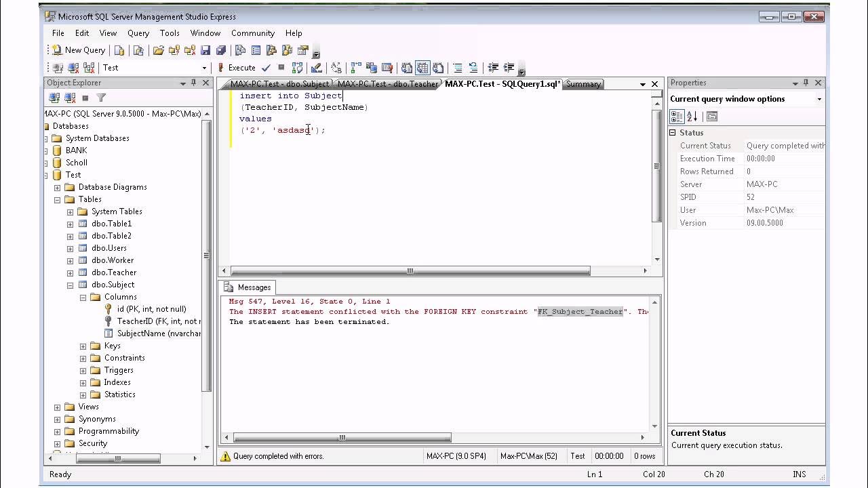Expand the Keys folder under dbo.Subject

click(83, 346)
